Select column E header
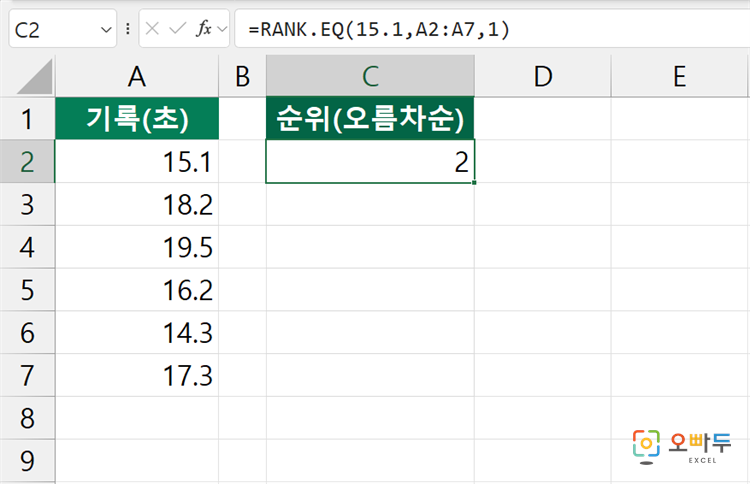The image size is (750, 484). 679,77
